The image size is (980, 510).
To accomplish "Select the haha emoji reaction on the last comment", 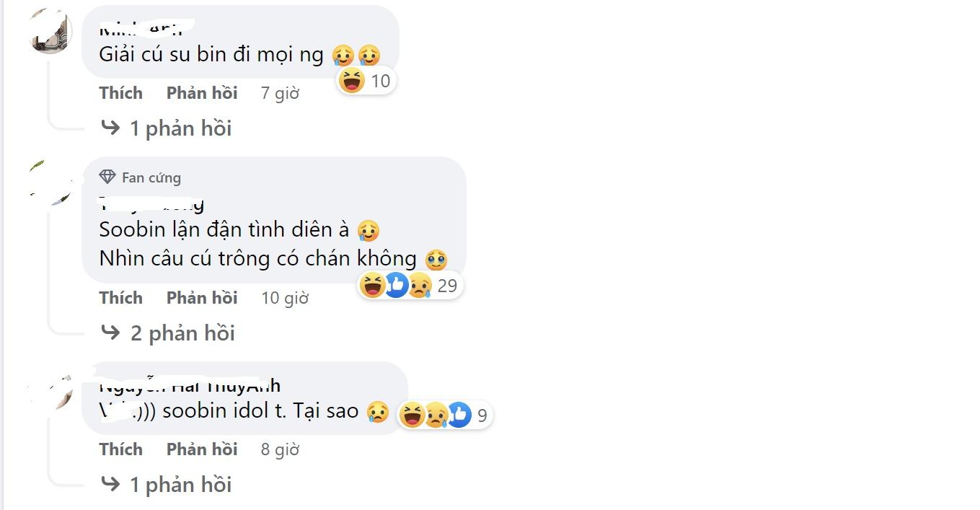I will click(412, 415).
